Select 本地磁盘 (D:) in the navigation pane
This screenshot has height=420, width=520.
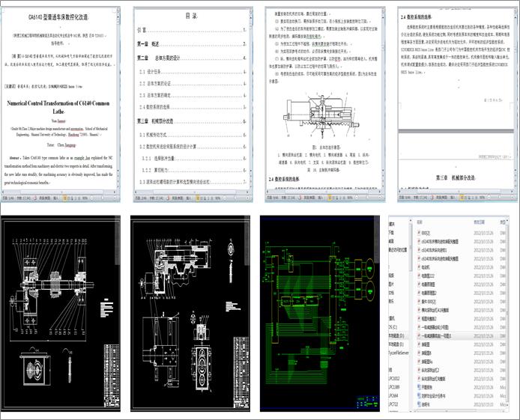(x=396, y=336)
